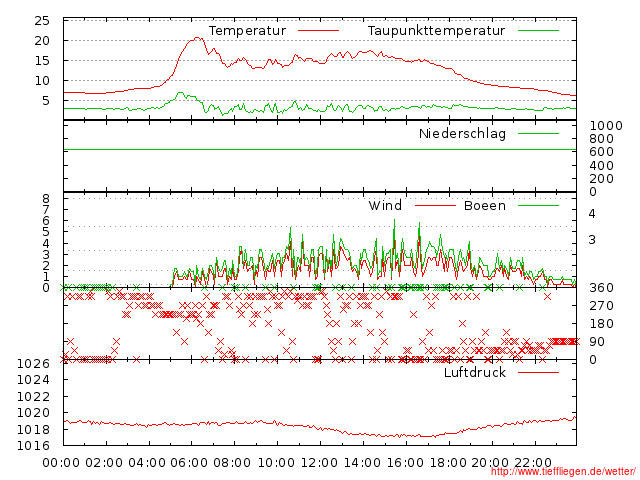The image size is (640, 480).
Task: Click the Taupunkttemperatur legend label
Action: point(436,31)
